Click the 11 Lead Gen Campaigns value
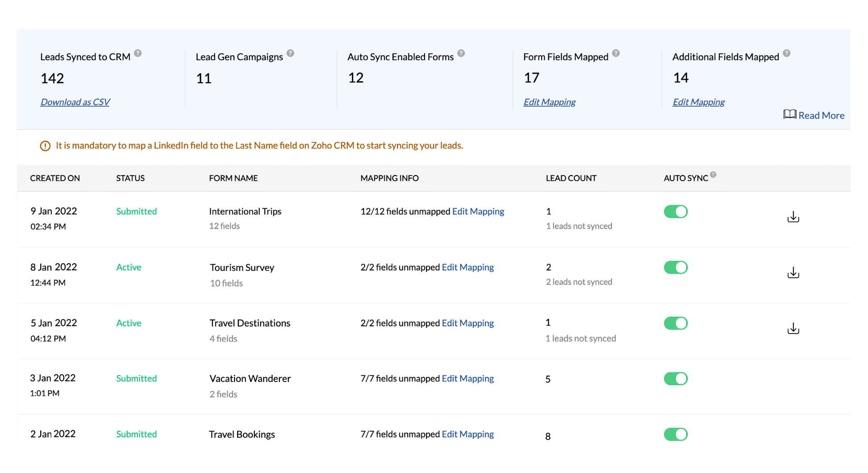This screenshot has height=473, width=868. tap(204, 79)
